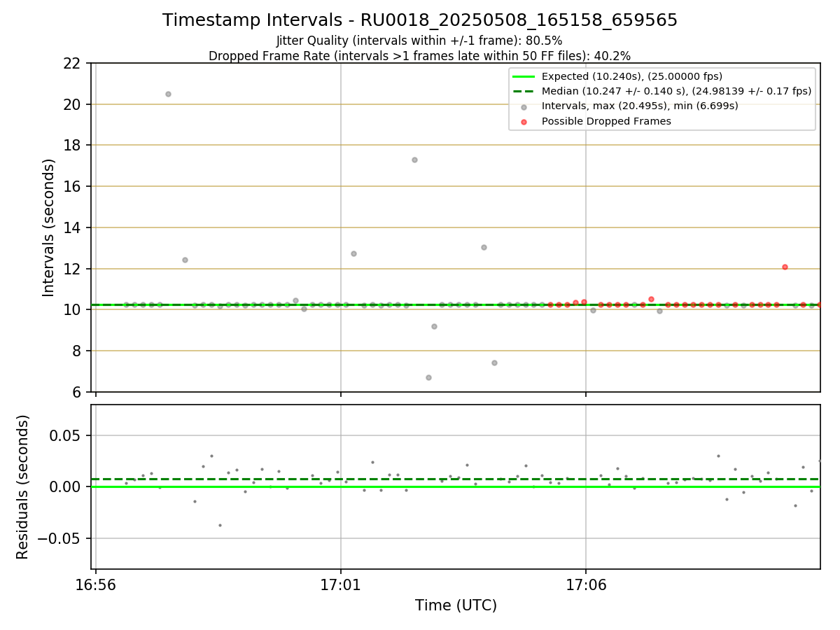840x630 pixels.
Task: Click the 'Intervals, max (20.495s), min (6.699s)' legend entry
Action: pyautogui.click(x=640, y=106)
